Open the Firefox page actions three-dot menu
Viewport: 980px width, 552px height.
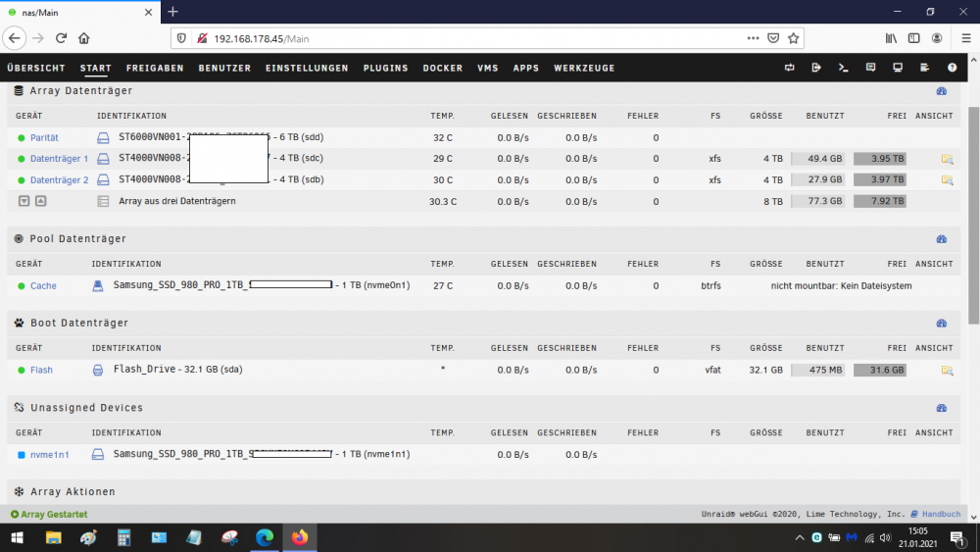coord(753,38)
